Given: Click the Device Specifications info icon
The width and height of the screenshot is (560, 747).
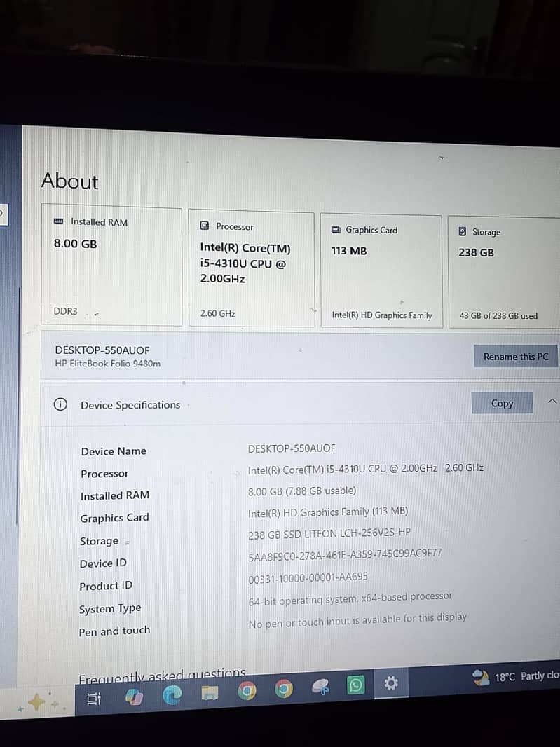Looking at the screenshot, I should [60, 404].
